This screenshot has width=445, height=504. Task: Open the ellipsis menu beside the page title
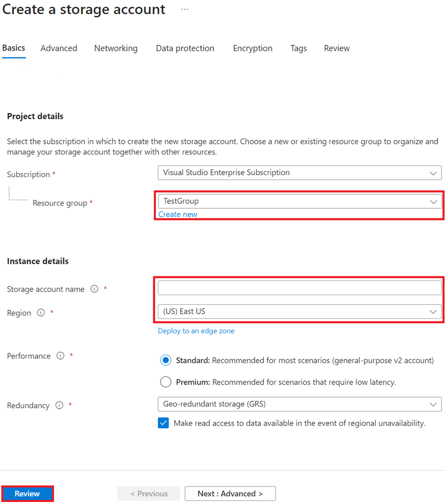pos(185,10)
